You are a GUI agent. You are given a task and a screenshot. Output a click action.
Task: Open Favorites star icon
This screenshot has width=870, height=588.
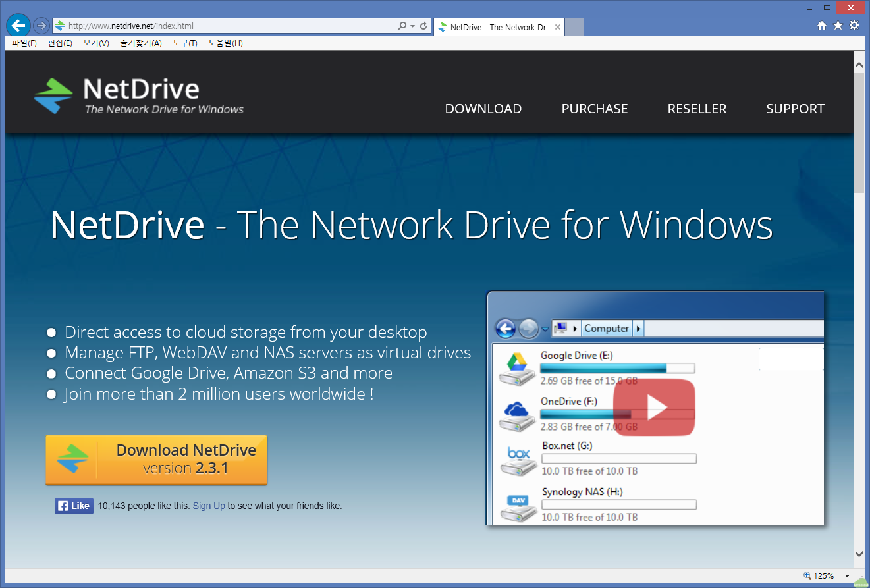pos(838,26)
